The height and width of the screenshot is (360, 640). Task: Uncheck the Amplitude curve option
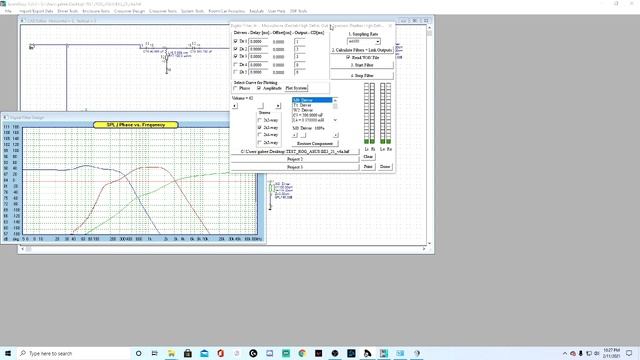(259, 88)
